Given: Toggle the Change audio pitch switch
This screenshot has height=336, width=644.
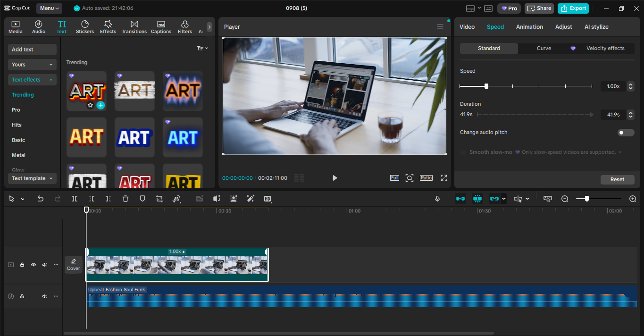Looking at the screenshot, I should pos(626,132).
